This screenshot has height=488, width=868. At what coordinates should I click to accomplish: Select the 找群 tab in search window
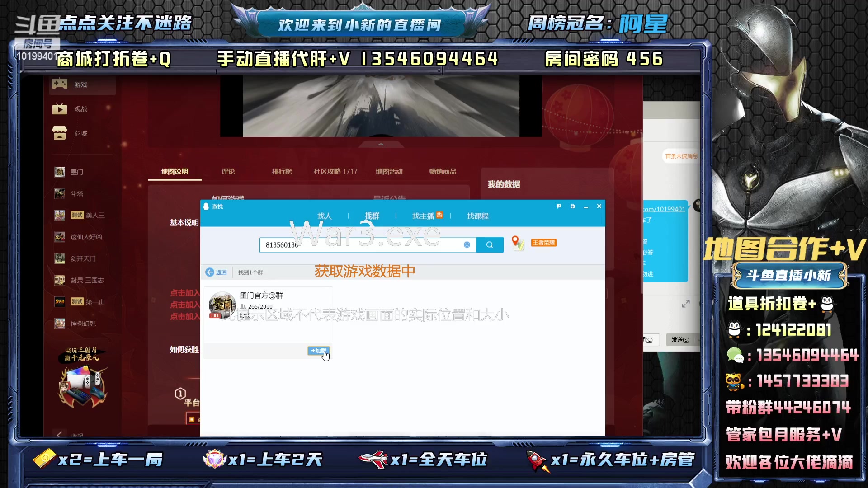coord(372,216)
